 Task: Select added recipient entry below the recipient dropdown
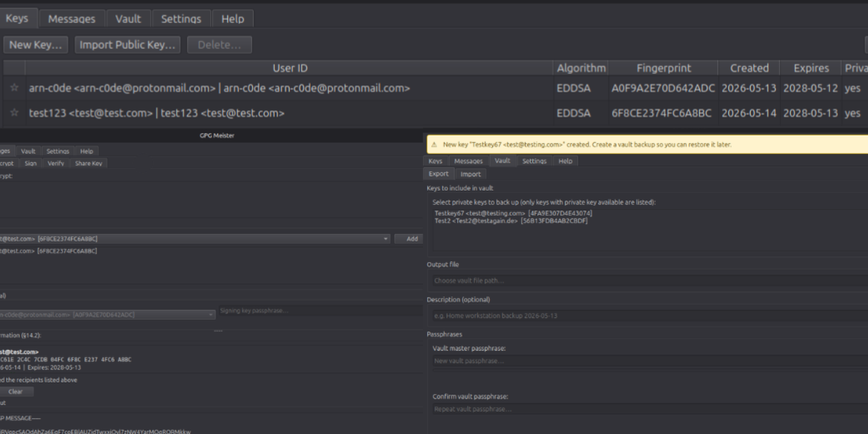click(49, 251)
